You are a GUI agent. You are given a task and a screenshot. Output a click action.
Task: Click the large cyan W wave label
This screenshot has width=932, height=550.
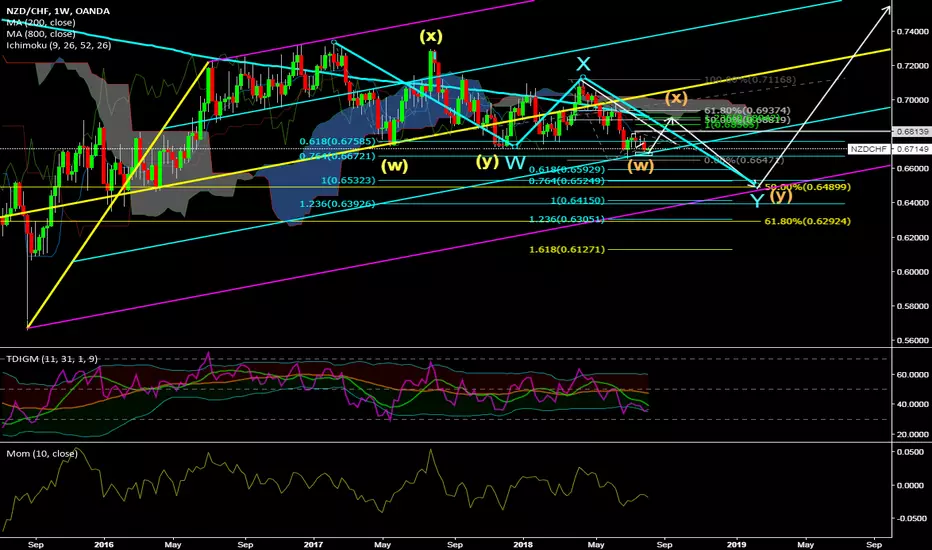(x=515, y=162)
